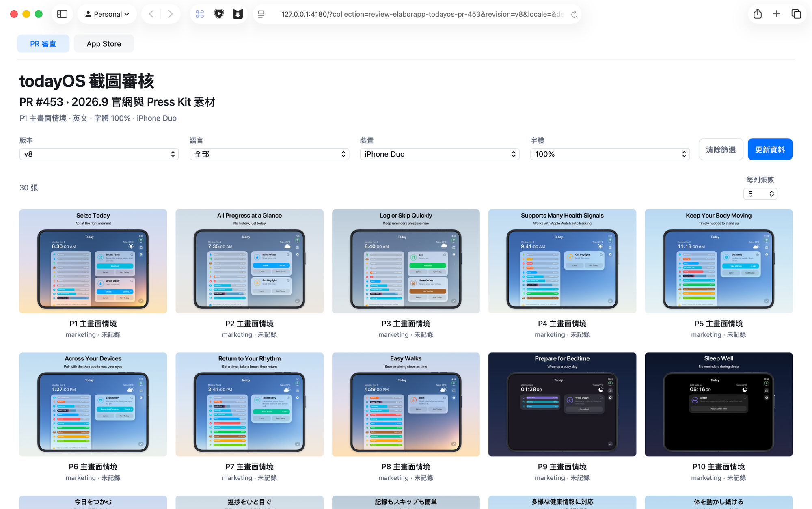Viewport: 812px width, 509px height.
Task: Open the Return to Your Rhythm thumbnail
Action: click(x=249, y=404)
